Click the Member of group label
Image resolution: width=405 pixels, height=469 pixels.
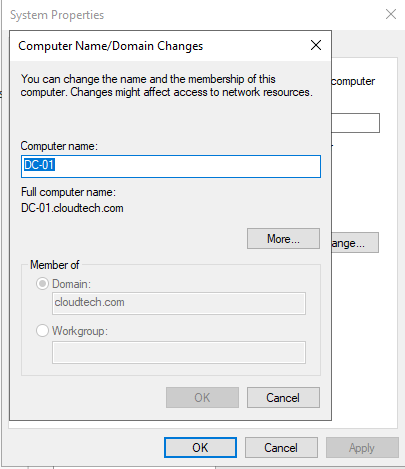click(x=55, y=265)
